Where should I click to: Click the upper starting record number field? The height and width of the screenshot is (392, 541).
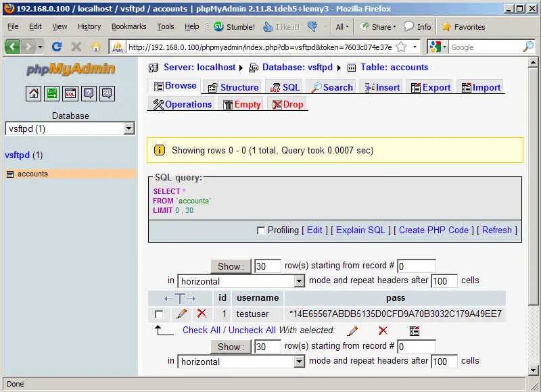[417, 266]
